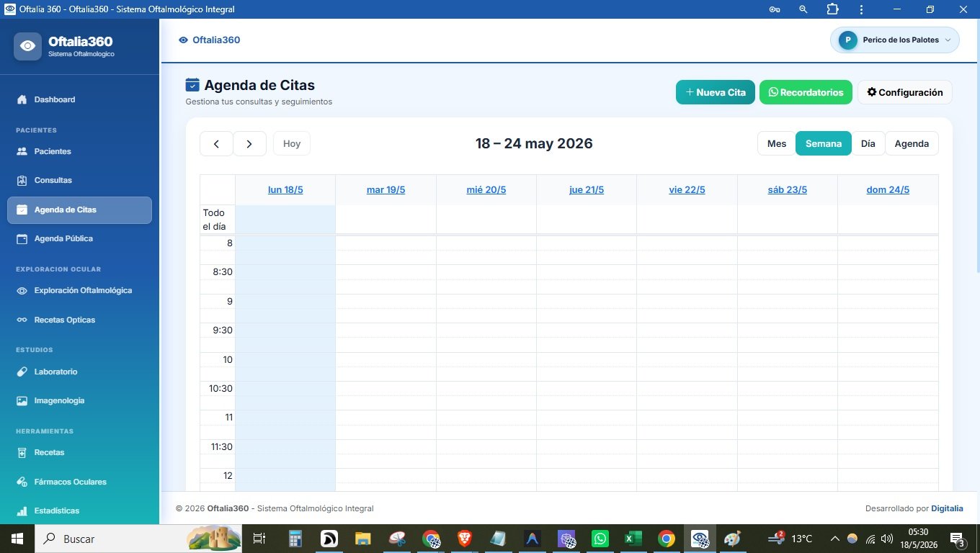
Task: Open Excel from the taskbar
Action: (633, 539)
